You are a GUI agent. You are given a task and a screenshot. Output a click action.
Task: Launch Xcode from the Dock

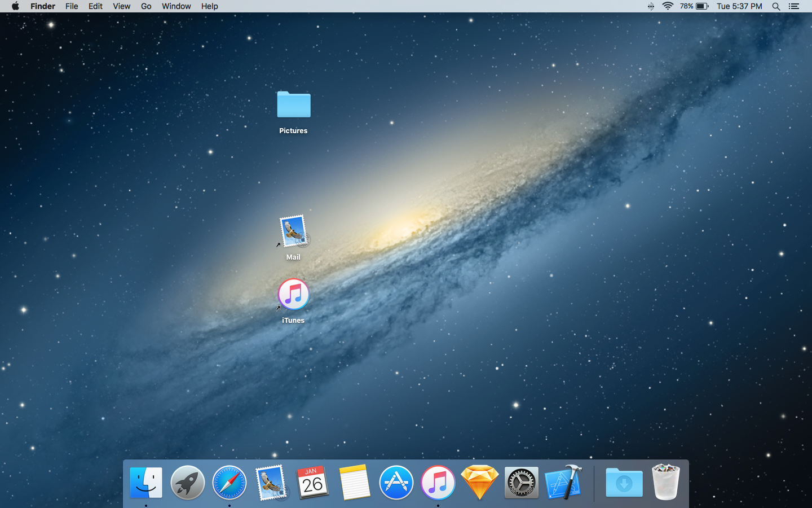563,483
